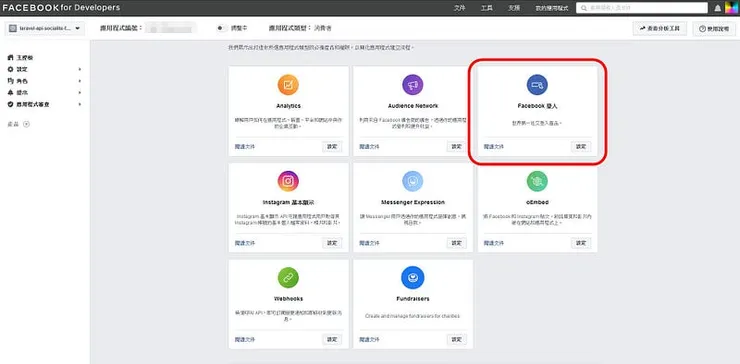
Task: Open Read Docs link on oEmbed card
Action: point(494,243)
